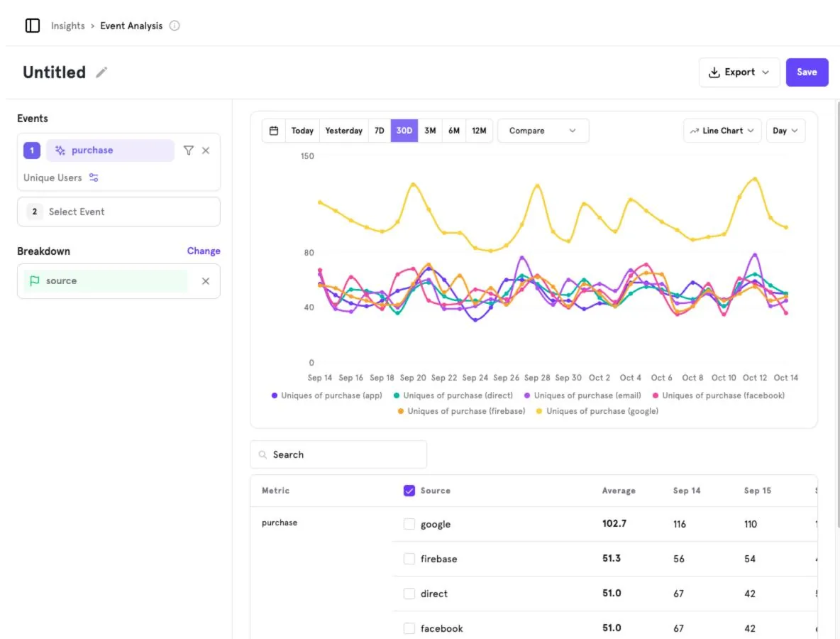Select the Yesterday date range
Image resolution: width=840 pixels, height=639 pixels.
click(344, 131)
